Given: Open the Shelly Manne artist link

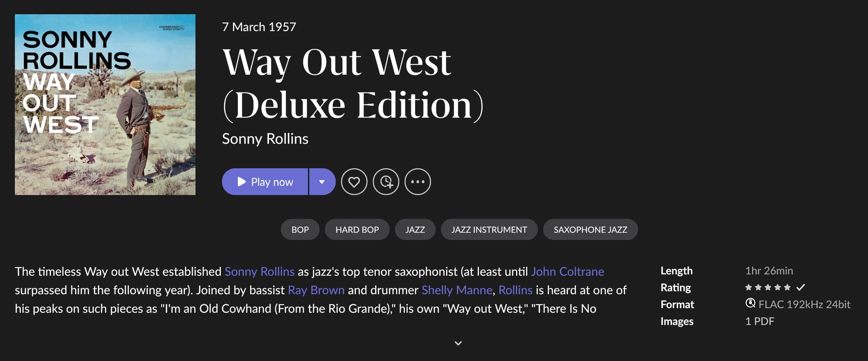Looking at the screenshot, I should (457, 290).
